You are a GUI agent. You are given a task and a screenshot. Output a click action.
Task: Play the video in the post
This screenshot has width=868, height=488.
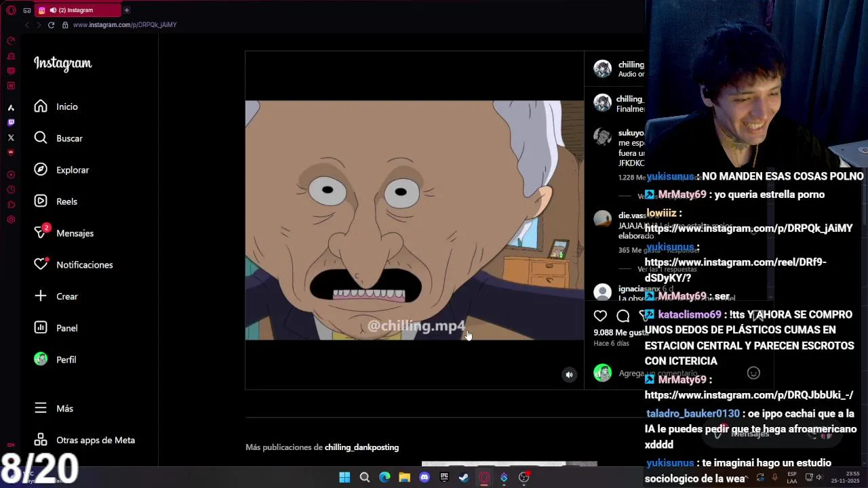[414, 220]
